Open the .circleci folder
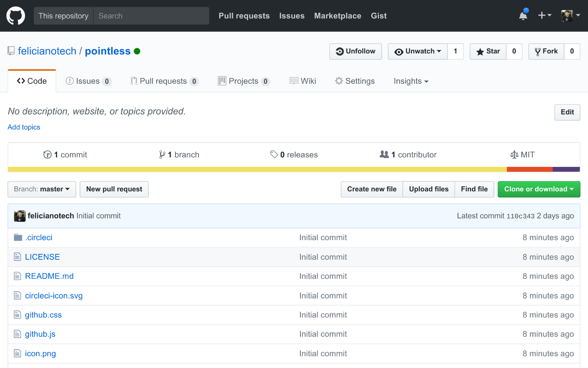 [39, 237]
